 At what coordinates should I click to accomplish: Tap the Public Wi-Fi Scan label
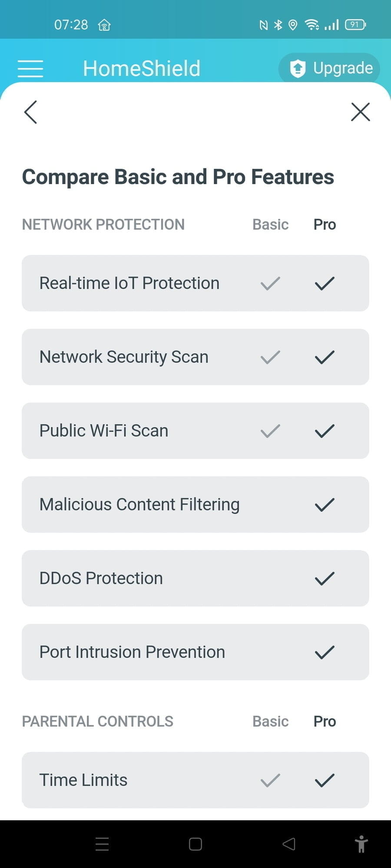tap(104, 431)
